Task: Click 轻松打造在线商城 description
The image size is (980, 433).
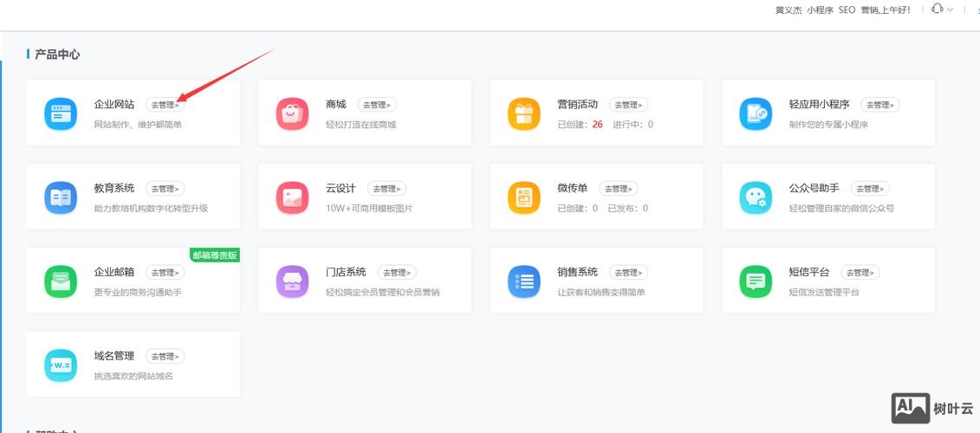Action: [360, 125]
